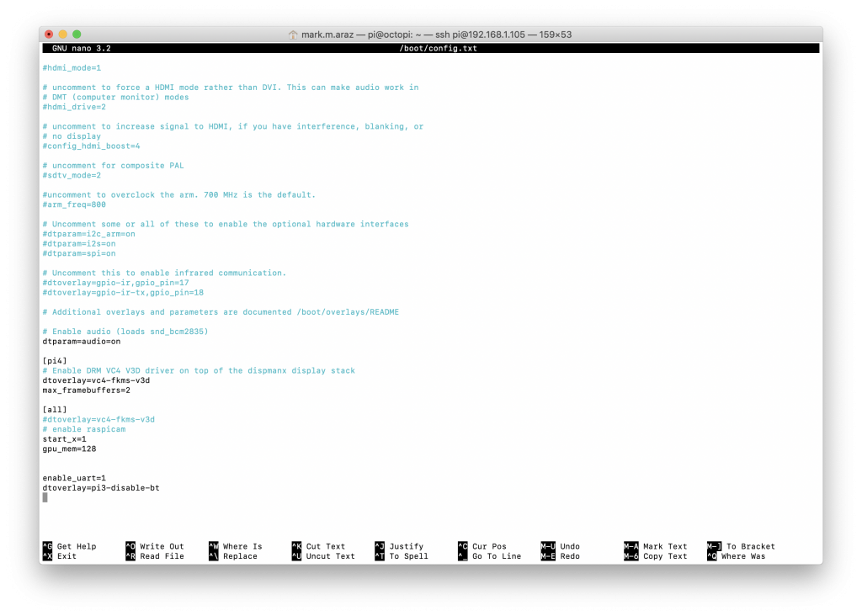Place cursor on dtparam=audio=on line
This screenshot has height=616, width=862.
82,342
